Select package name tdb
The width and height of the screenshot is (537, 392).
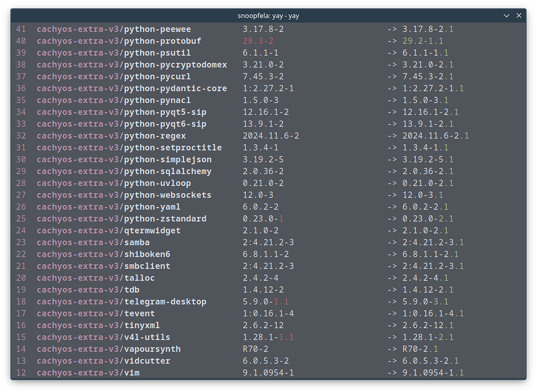[132, 290]
